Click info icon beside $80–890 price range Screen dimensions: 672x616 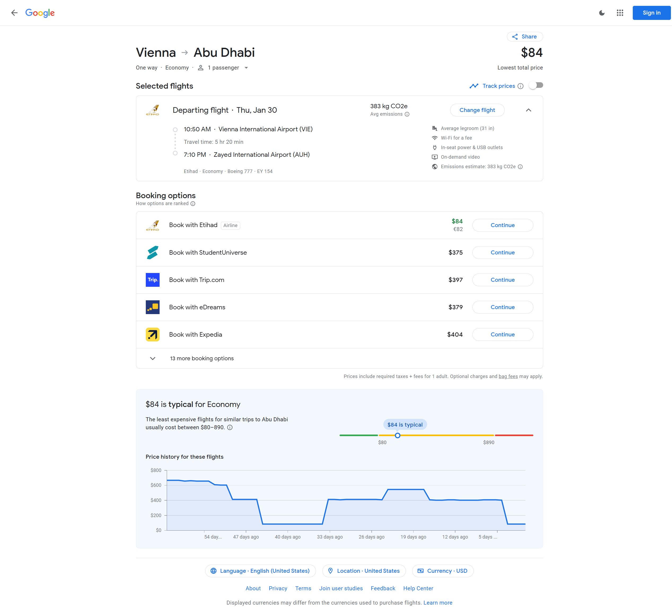pos(230,427)
